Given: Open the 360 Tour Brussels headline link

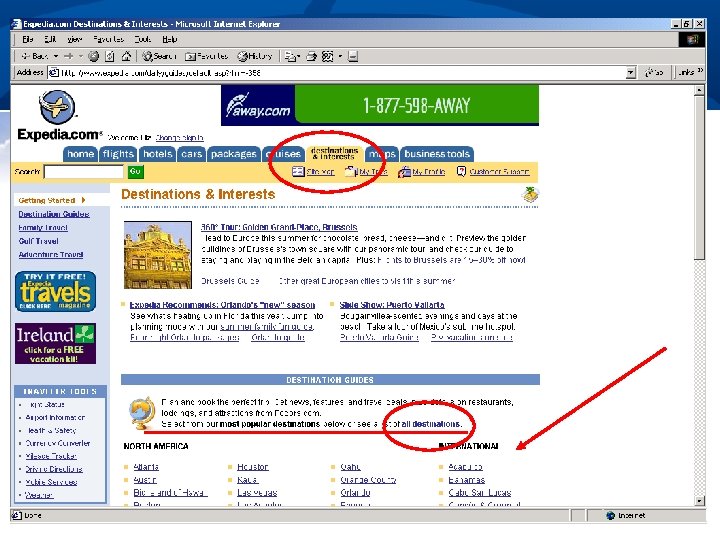Looking at the screenshot, I should pos(279,227).
